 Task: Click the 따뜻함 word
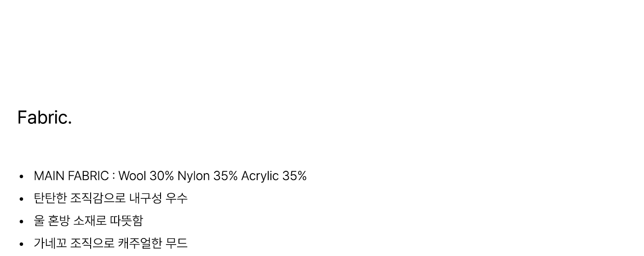coord(126,221)
